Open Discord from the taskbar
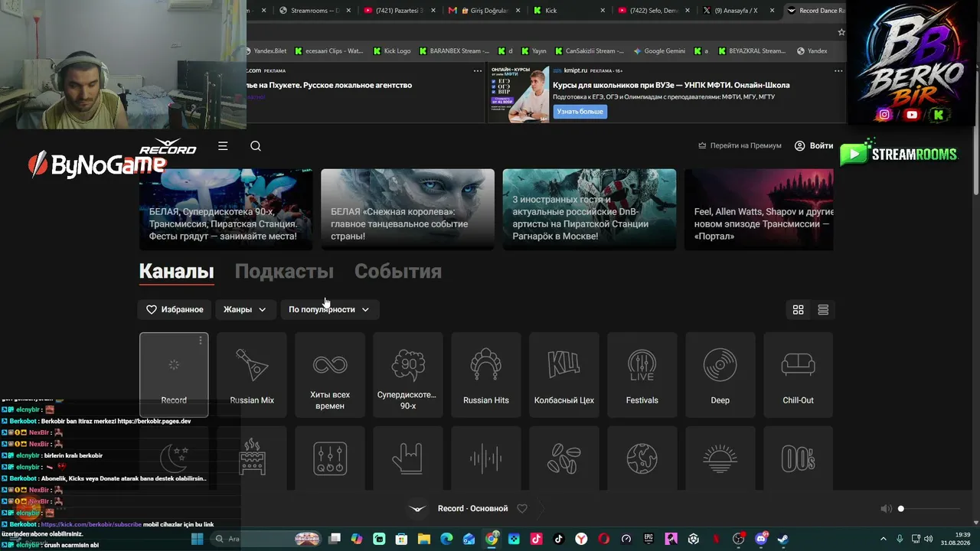The height and width of the screenshot is (551, 980). (761, 539)
